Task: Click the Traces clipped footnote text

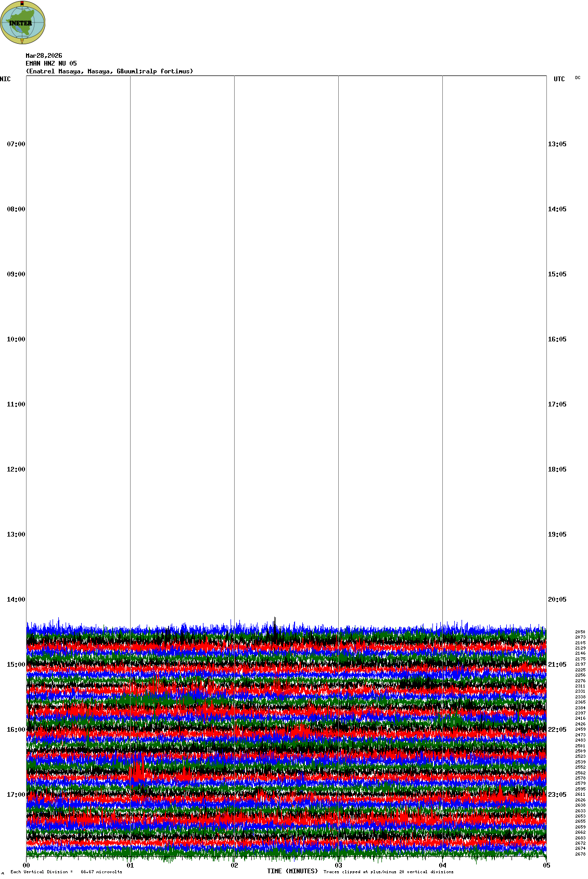Action: [x=388, y=872]
